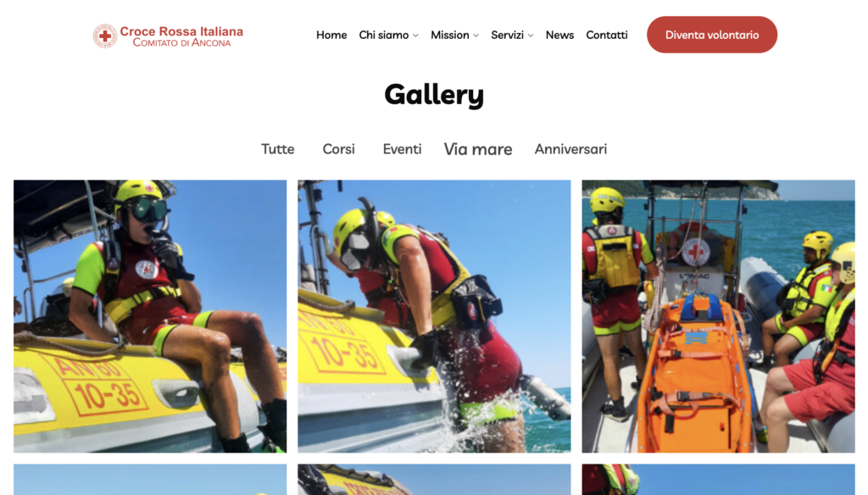Click the Diventa volontario button

(712, 35)
